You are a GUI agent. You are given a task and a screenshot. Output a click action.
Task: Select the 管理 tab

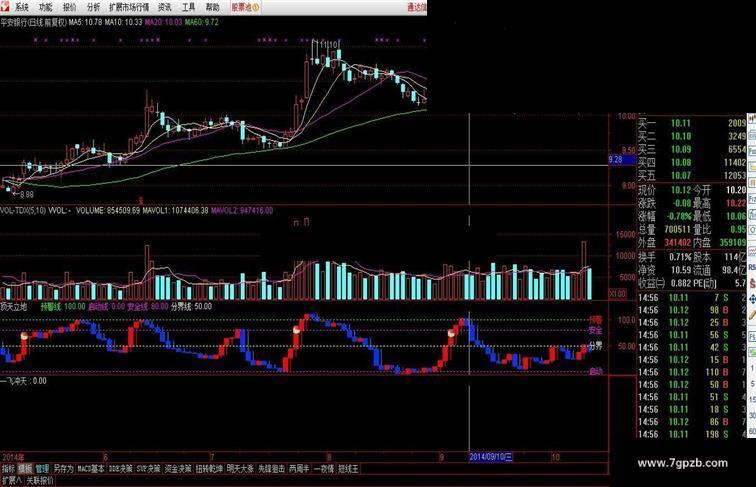[42, 468]
